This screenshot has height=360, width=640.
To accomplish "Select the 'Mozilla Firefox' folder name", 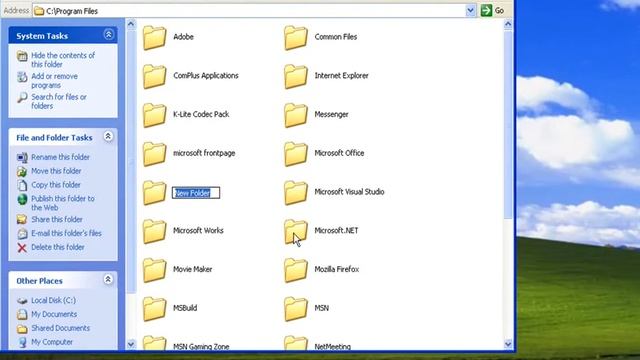I will (337, 269).
